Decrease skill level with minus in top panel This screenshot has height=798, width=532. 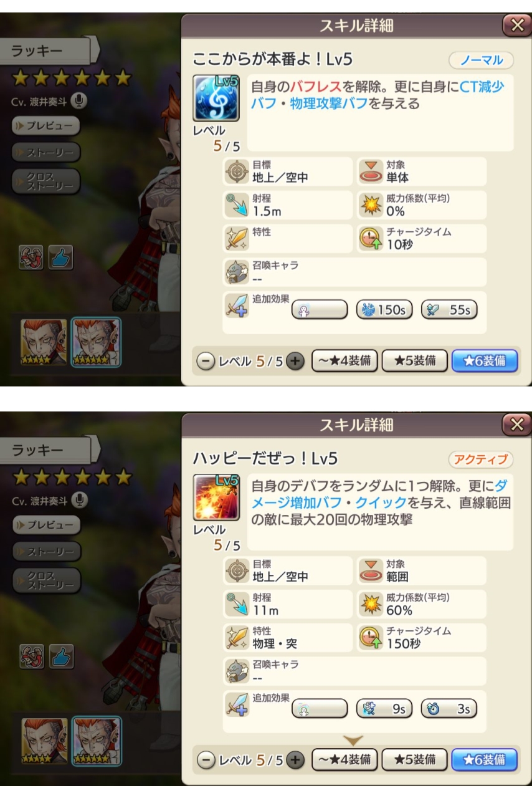(x=205, y=361)
